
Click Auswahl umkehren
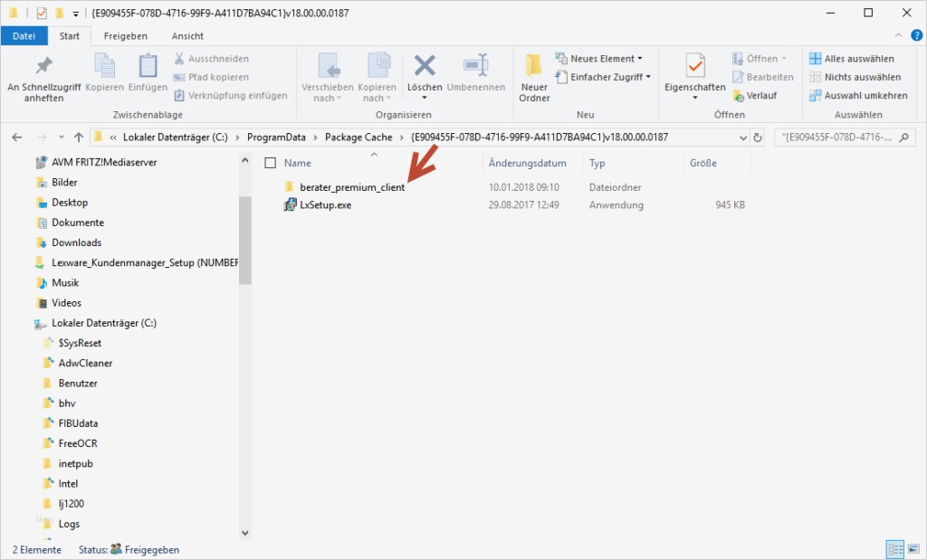pos(858,95)
